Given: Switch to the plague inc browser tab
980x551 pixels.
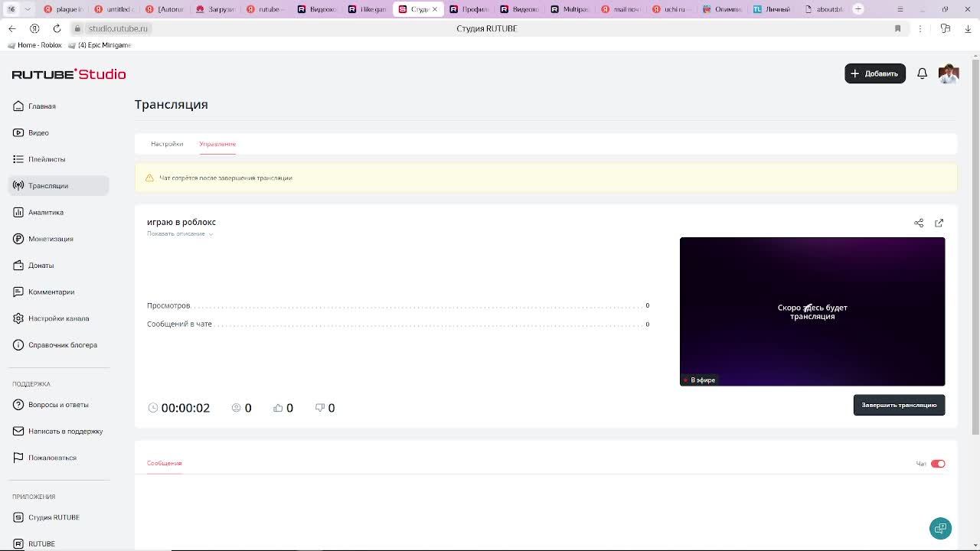Looking at the screenshot, I should point(65,9).
